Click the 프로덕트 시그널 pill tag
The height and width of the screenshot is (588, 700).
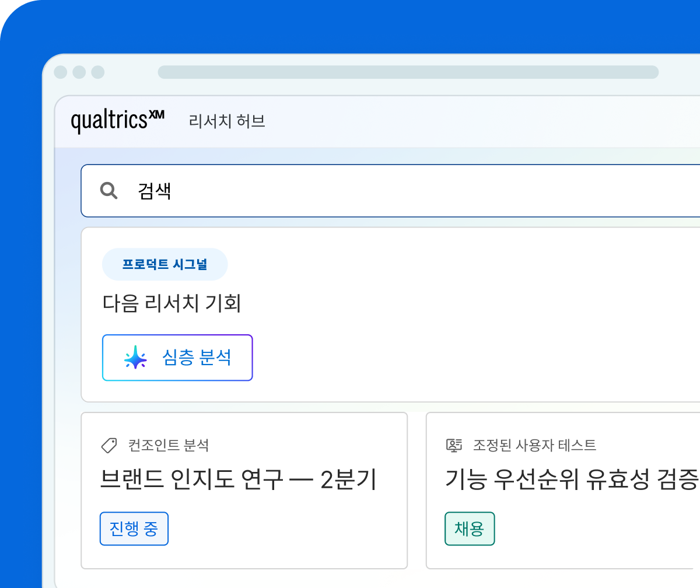pos(164,264)
